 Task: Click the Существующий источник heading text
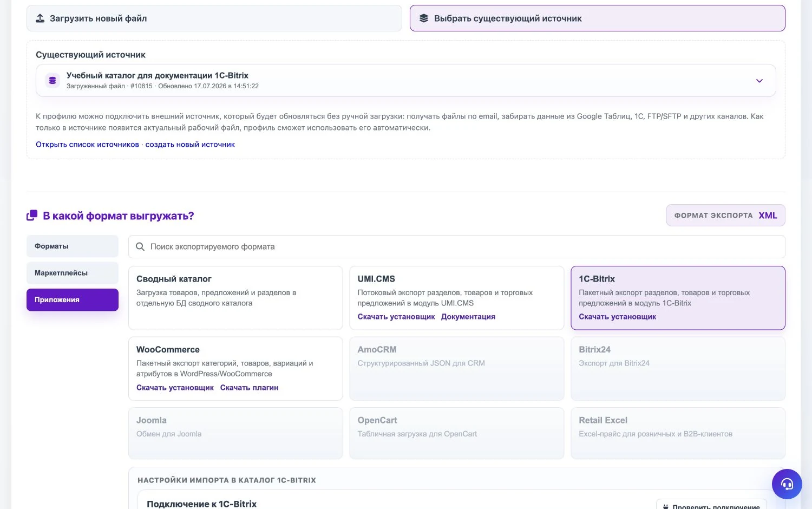[90, 55]
